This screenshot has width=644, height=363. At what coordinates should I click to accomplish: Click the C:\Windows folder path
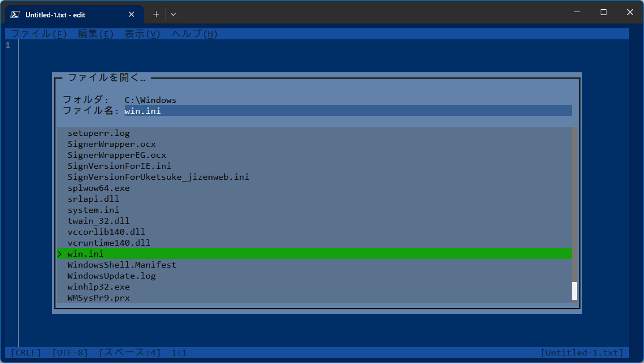[150, 101]
